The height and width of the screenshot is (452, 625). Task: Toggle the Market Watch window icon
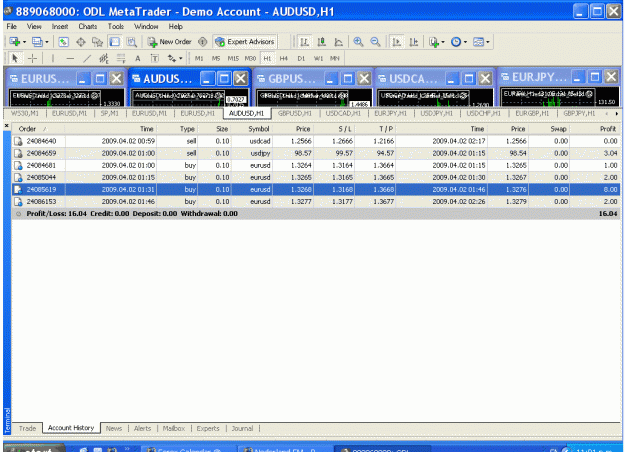pyautogui.click(x=64, y=42)
